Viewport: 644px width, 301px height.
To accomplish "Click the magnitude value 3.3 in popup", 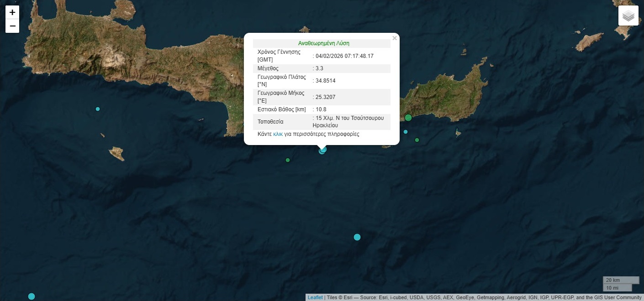I will (x=319, y=68).
